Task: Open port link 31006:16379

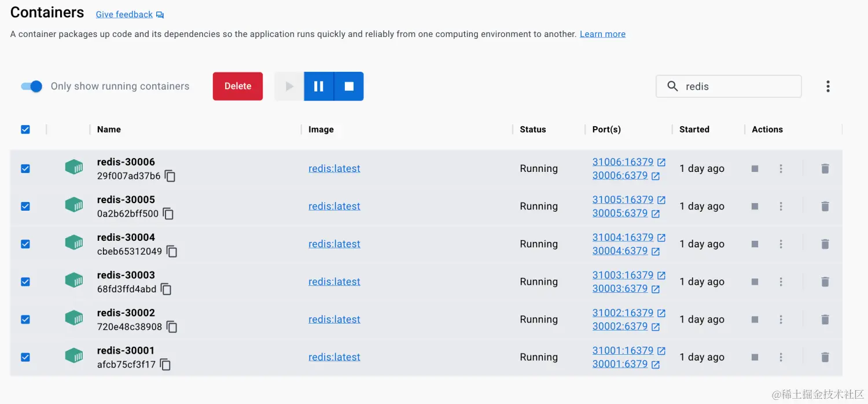Action: coord(623,162)
